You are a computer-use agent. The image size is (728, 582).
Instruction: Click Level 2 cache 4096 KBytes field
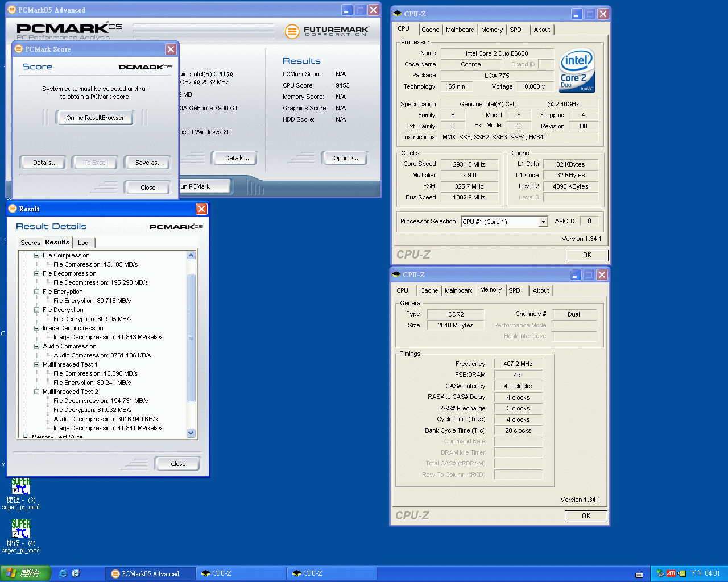(570, 186)
